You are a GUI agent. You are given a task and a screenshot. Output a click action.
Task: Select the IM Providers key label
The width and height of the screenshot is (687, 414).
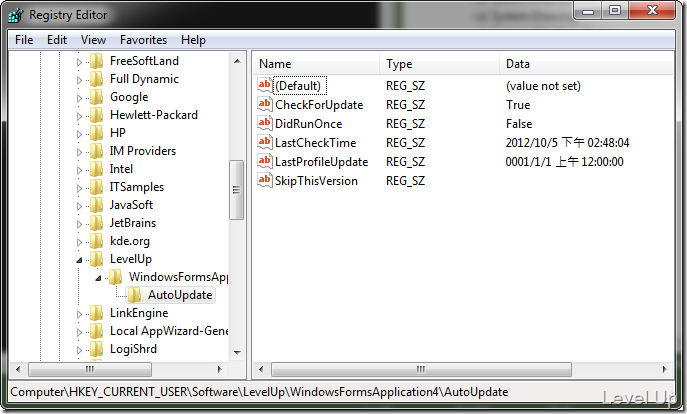tap(143, 151)
